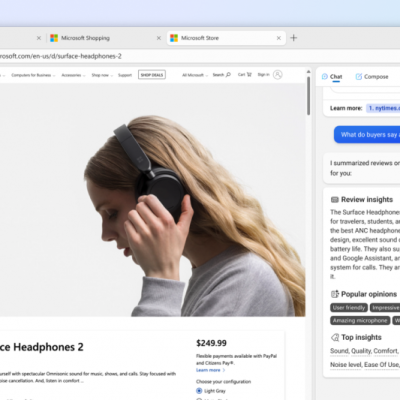Screen dimensions: 400x400
Task: Open the All Microsoft dropdown
Action: tap(195, 75)
